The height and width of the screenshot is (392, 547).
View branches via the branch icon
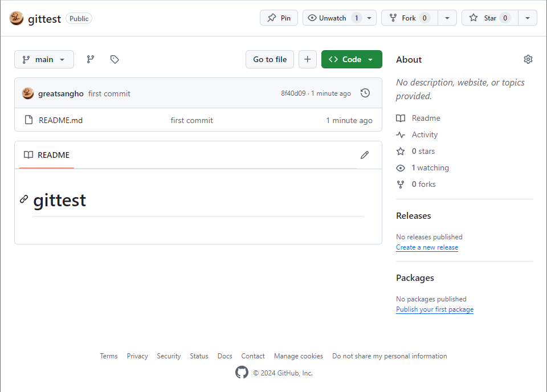point(91,59)
